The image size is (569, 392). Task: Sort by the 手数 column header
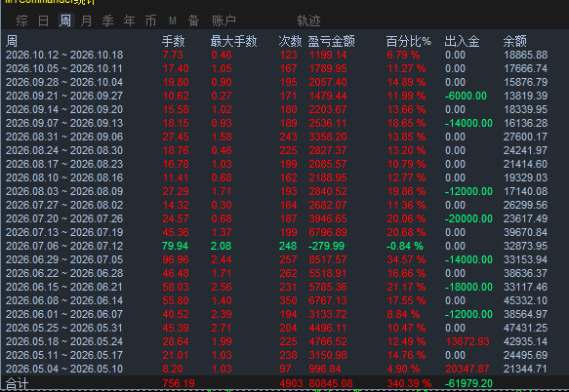pyautogui.click(x=173, y=41)
